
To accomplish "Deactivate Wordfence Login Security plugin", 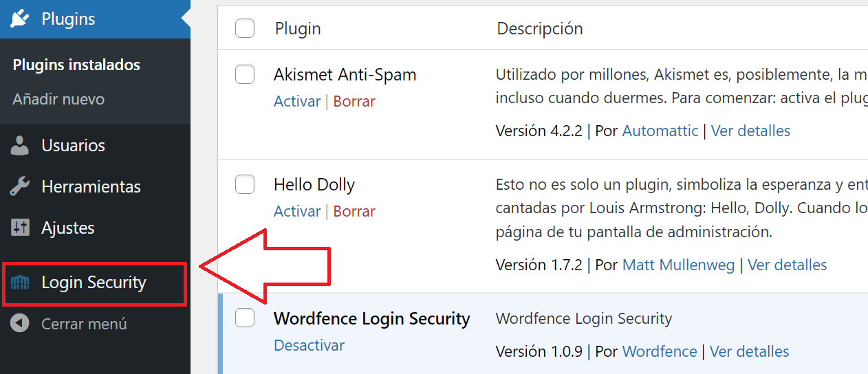I will pos(309,345).
